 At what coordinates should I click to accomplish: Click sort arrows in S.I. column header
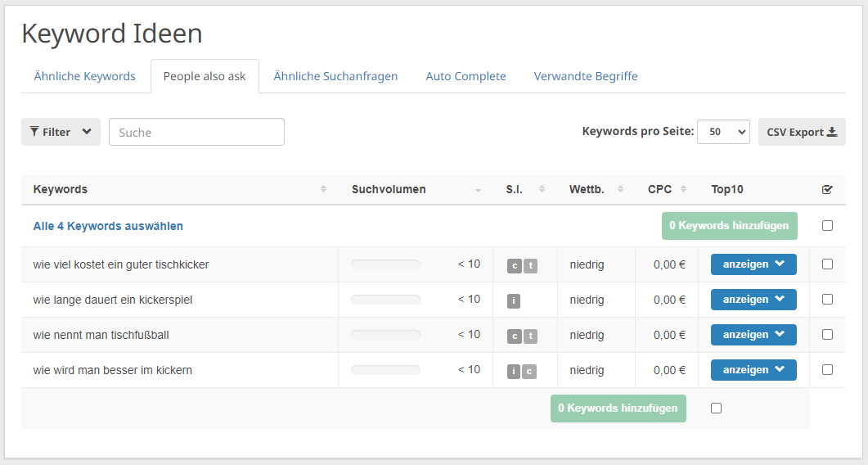tap(542, 189)
